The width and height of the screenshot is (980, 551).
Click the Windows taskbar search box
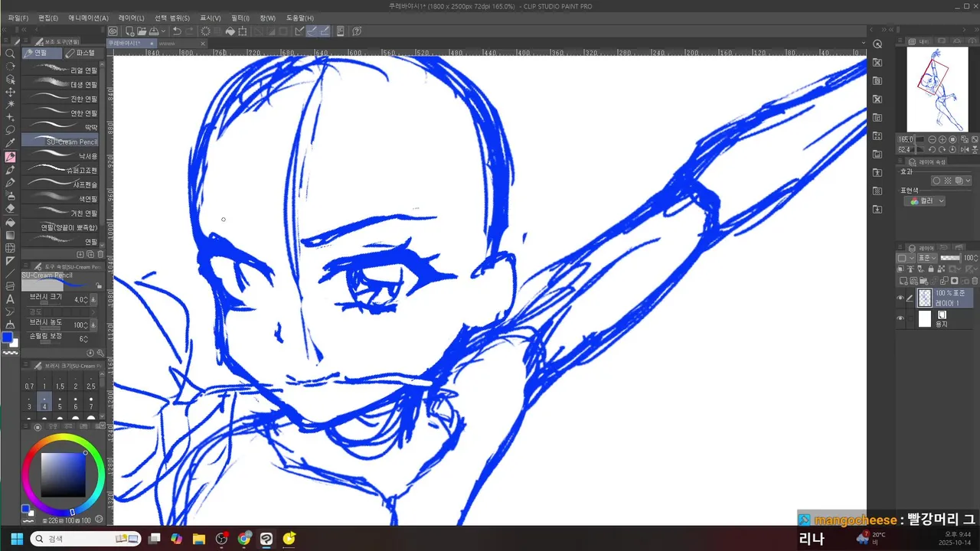tap(85, 539)
